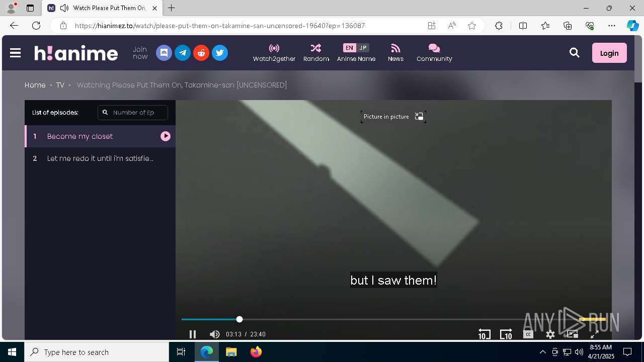Go back in browser
644x362 pixels.
(14, 26)
